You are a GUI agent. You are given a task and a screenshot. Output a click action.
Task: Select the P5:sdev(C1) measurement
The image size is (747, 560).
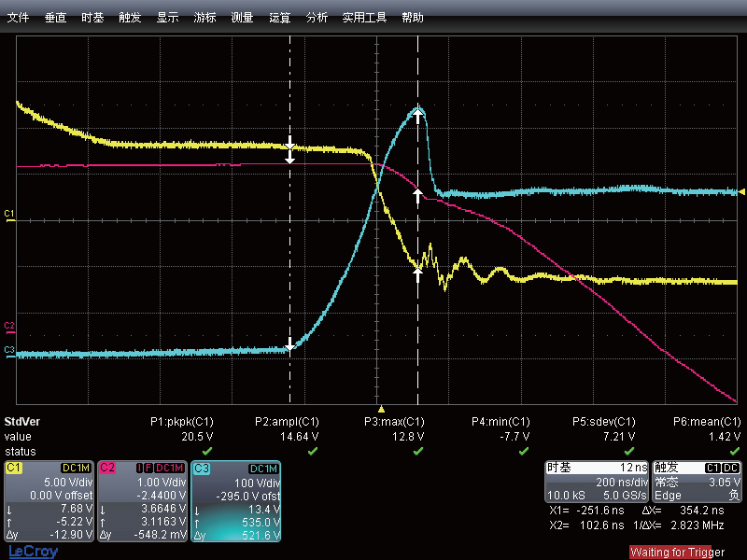pyautogui.click(x=603, y=422)
